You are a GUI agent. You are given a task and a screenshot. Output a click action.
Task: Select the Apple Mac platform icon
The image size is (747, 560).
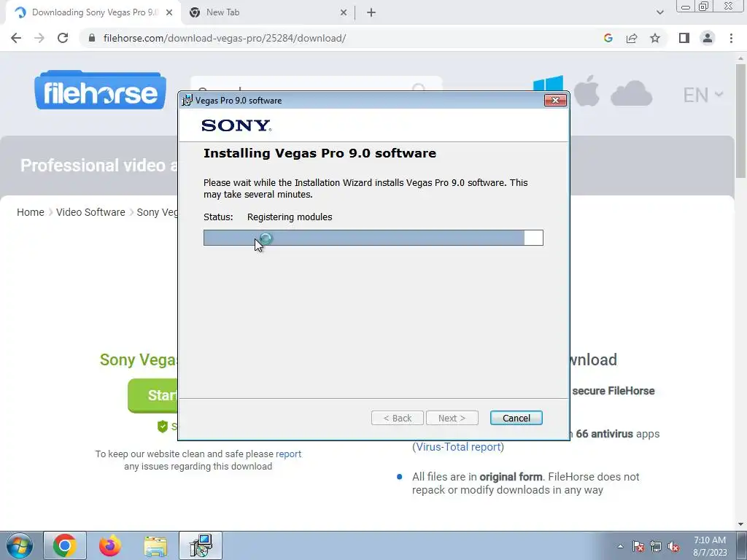pos(587,90)
